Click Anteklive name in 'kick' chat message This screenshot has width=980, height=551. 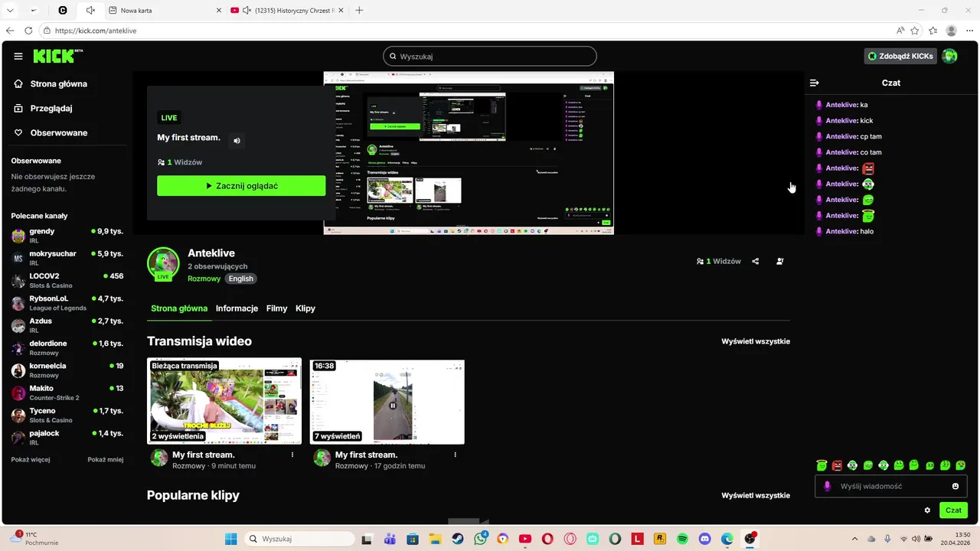[x=841, y=120]
